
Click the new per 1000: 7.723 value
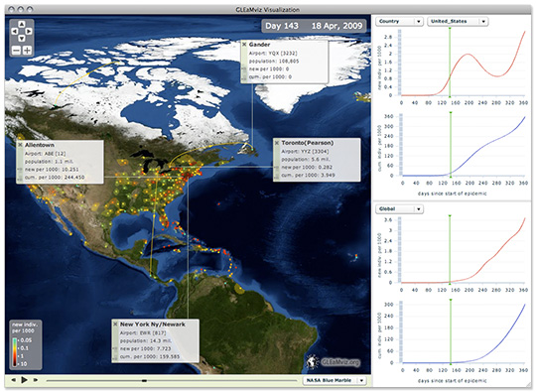click(145, 348)
